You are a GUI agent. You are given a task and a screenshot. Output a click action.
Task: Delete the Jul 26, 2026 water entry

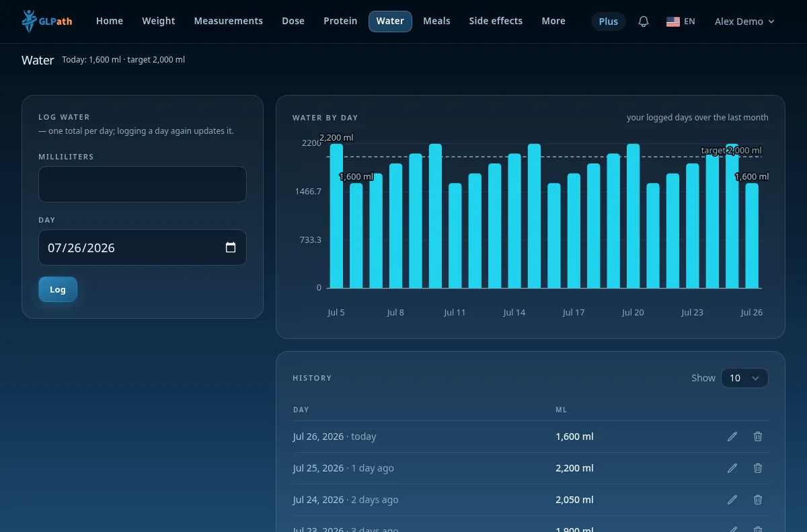coord(758,436)
